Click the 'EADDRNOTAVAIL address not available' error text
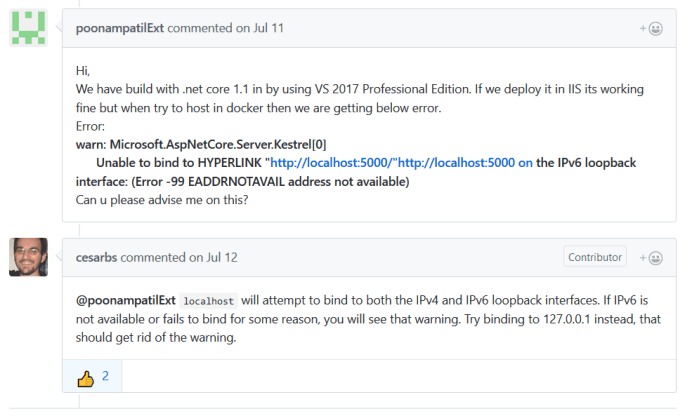This screenshot has height=416, width=685. pos(297,182)
